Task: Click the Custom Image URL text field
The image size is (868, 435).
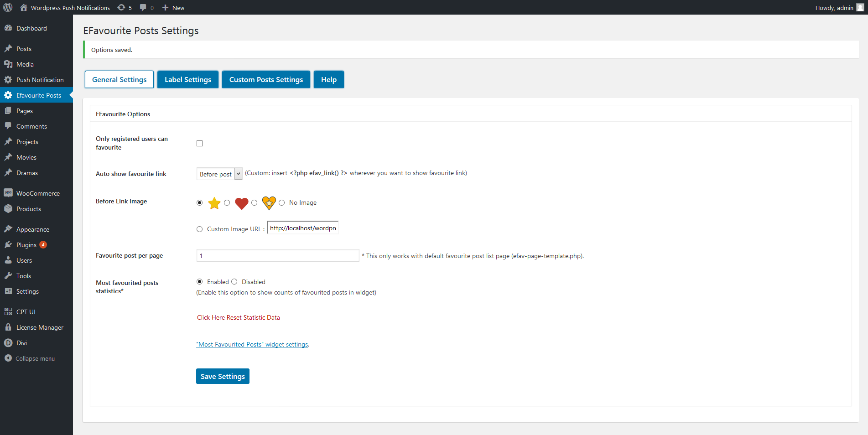Action: pos(303,228)
